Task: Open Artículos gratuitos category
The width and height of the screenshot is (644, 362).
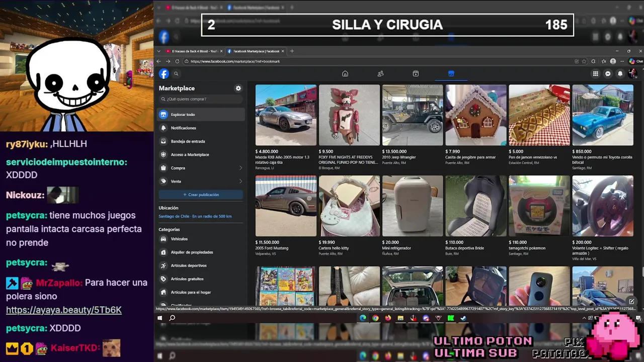Action: tap(201, 279)
